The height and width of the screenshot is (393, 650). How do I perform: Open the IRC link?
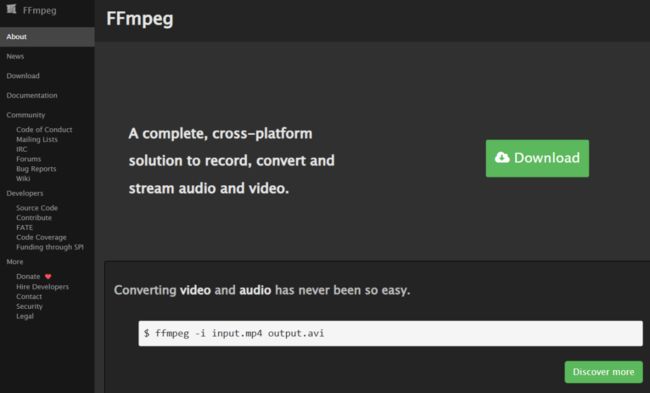coord(22,149)
